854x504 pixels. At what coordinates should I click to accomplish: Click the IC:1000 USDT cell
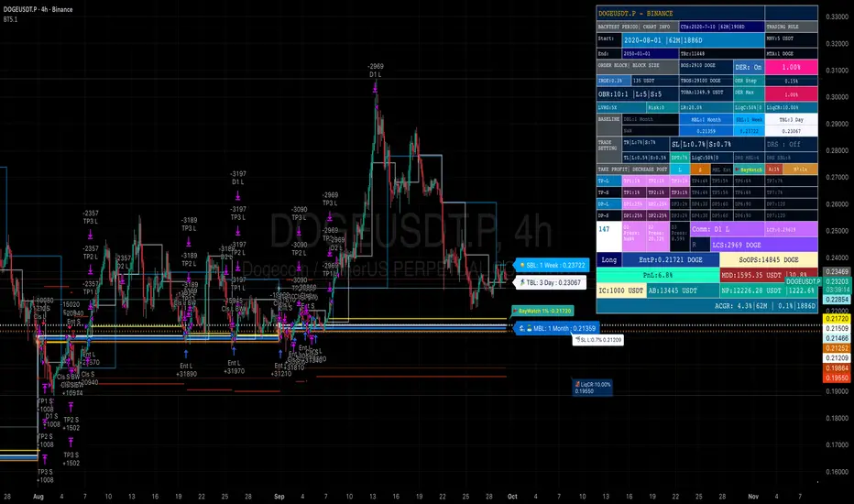click(x=621, y=290)
